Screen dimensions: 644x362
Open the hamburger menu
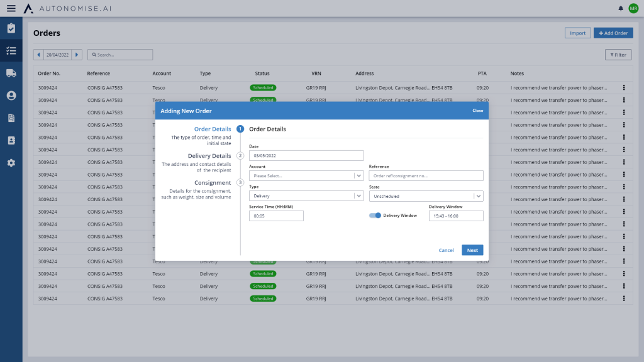11,8
